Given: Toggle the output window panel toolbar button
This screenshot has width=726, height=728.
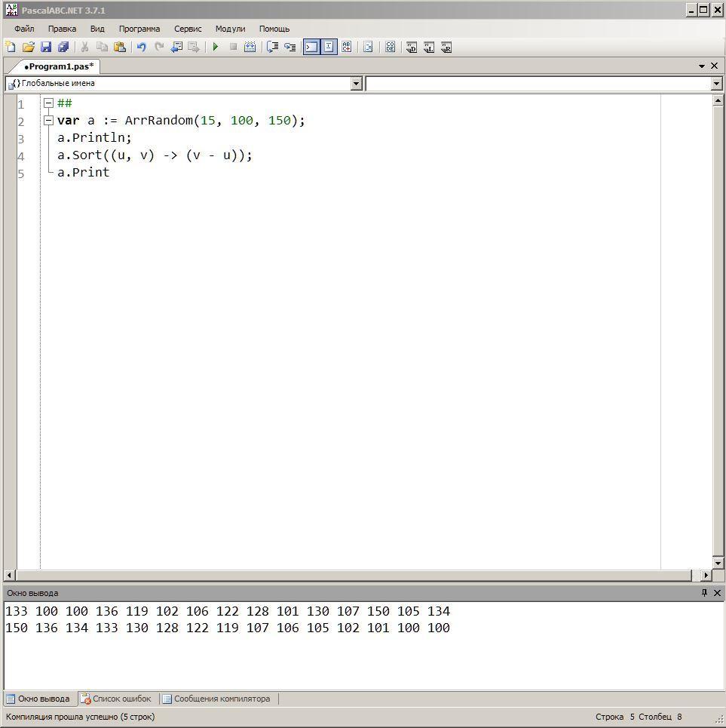Looking at the screenshot, I should [311, 47].
